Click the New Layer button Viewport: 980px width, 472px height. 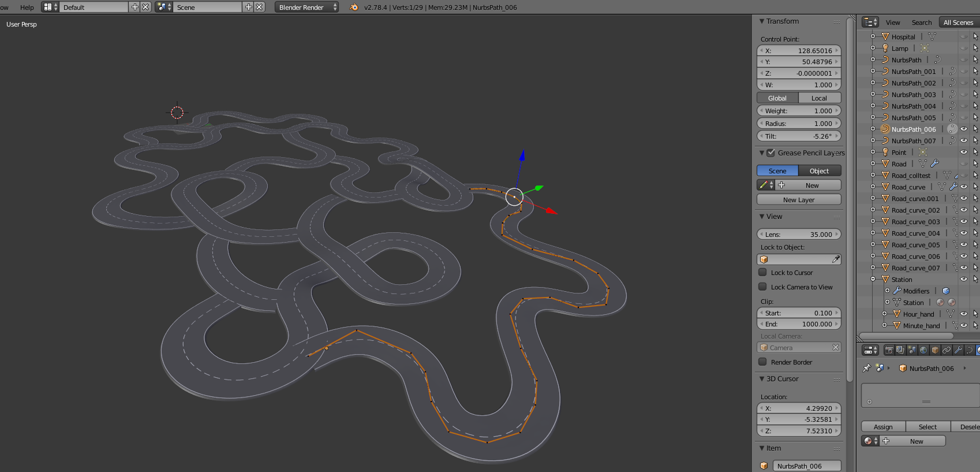[799, 199]
